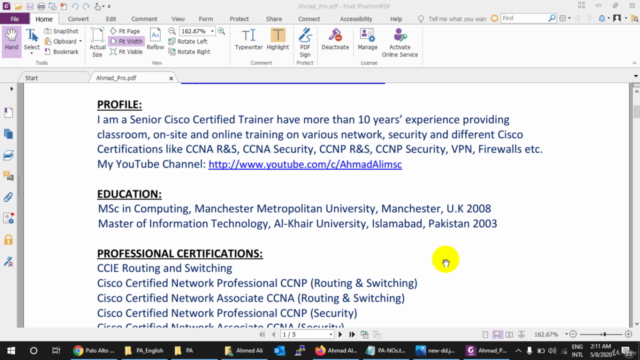Image resolution: width=640 pixels, height=360 pixels.
Task: Zoom out with the ribbon magnifier
Action: pyautogui.click(x=172, y=31)
